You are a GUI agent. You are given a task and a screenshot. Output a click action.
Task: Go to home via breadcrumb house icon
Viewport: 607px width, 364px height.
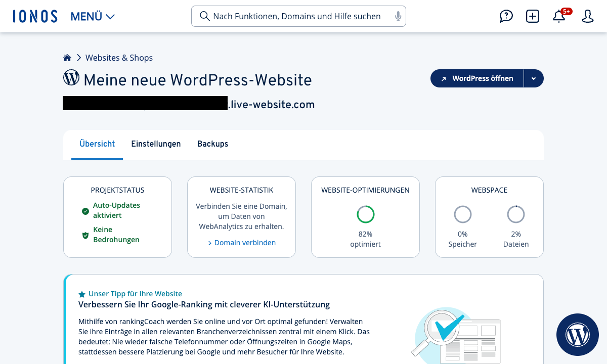click(67, 58)
